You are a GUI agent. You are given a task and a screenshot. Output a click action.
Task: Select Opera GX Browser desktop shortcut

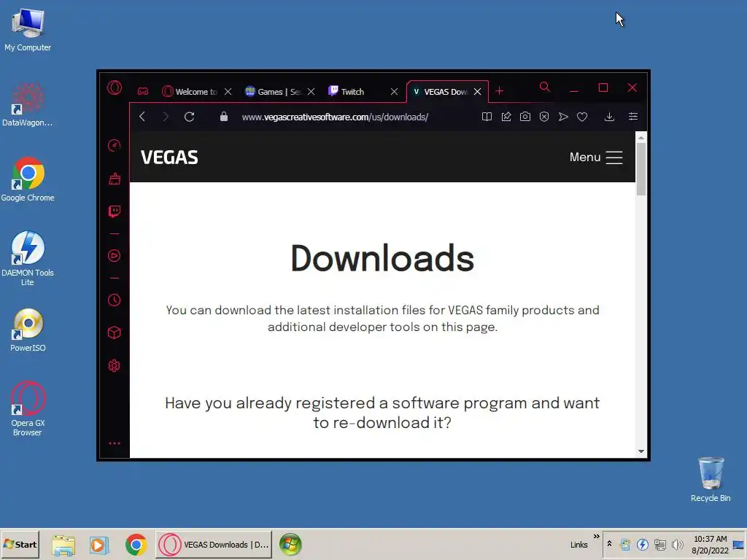coord(28,409)
